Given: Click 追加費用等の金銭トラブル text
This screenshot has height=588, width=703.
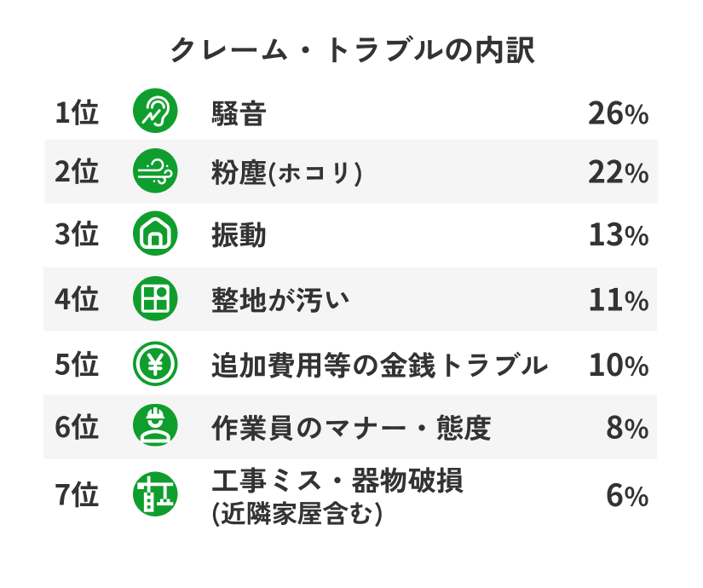Looking at the screenshot, I should pyautogui.click(x=379, y=365).
